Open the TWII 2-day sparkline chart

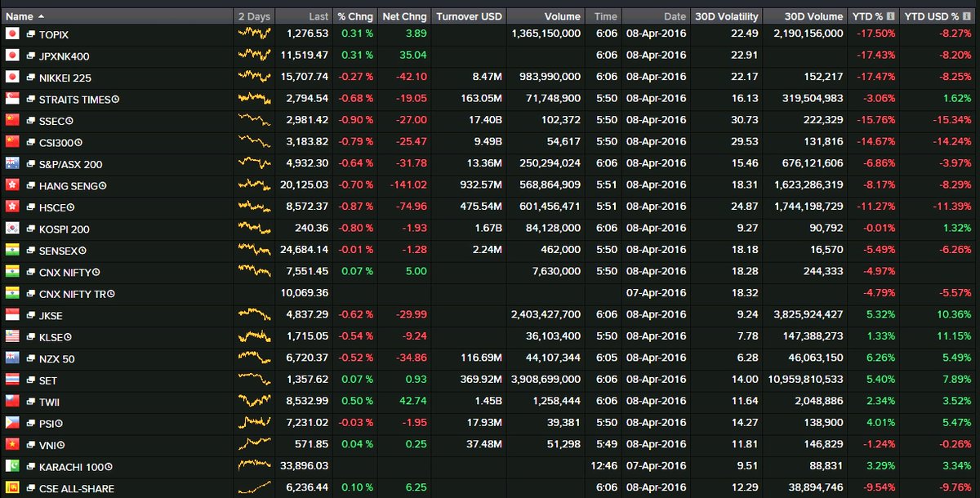click(254, 402)
